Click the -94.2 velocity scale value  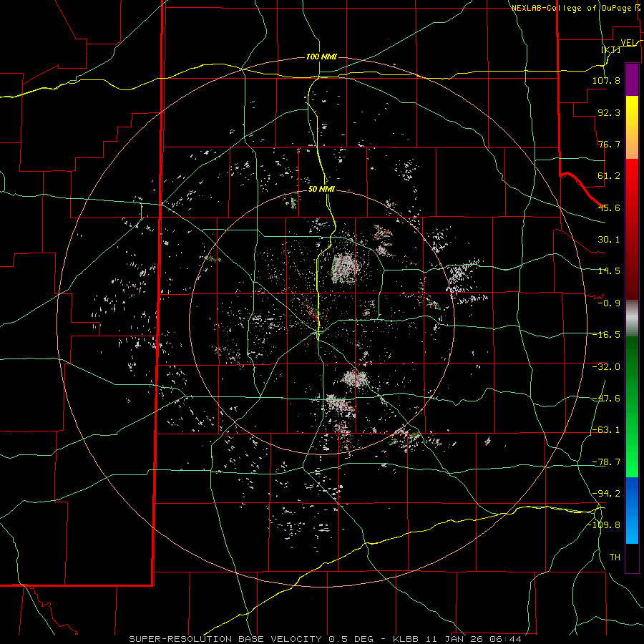(x=606, y=494)
